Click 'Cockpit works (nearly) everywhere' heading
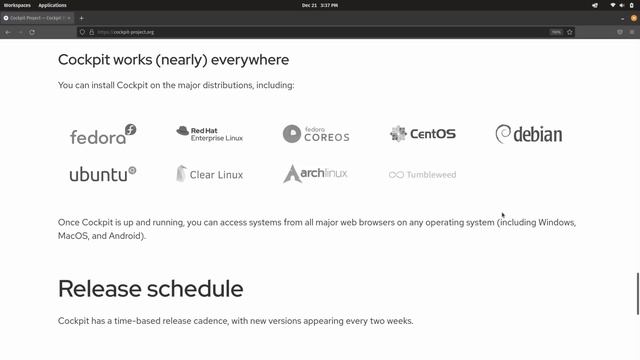The image size is (640, 360). (173, 60)
